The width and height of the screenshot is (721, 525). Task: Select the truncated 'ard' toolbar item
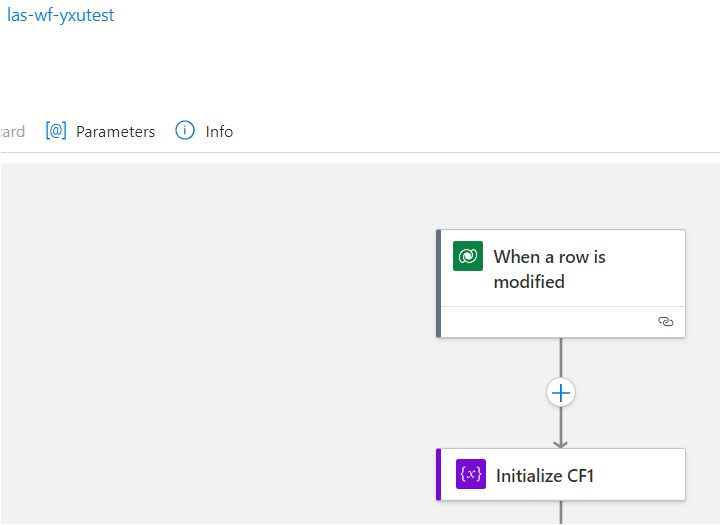(12, 132)
